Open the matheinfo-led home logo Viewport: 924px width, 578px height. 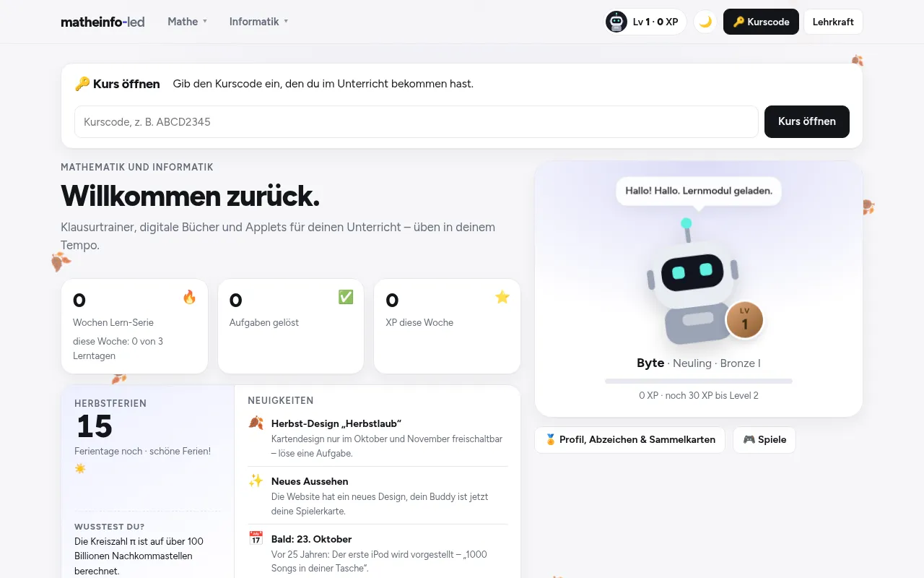[x=103, y=22]
